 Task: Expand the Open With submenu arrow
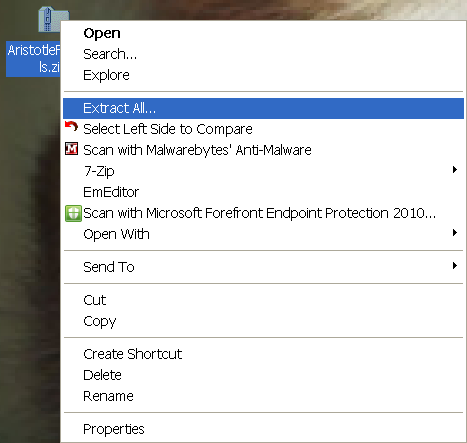[455, 233]
